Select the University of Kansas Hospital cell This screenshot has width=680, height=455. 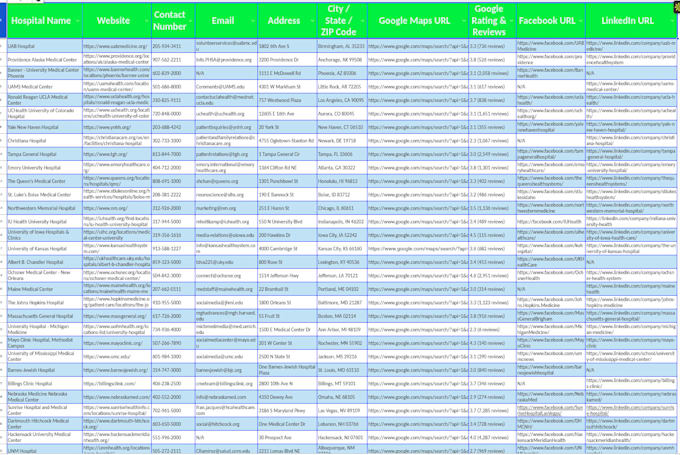click(44, 249)
